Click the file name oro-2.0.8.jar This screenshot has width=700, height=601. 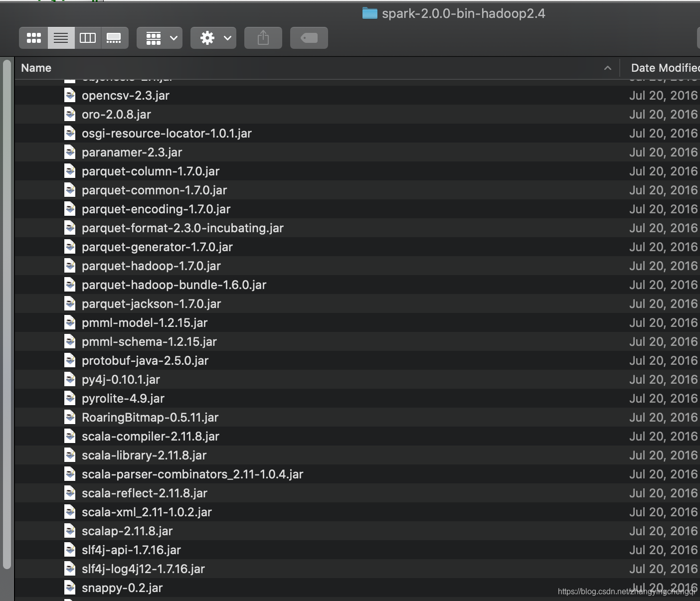point(116,115)
